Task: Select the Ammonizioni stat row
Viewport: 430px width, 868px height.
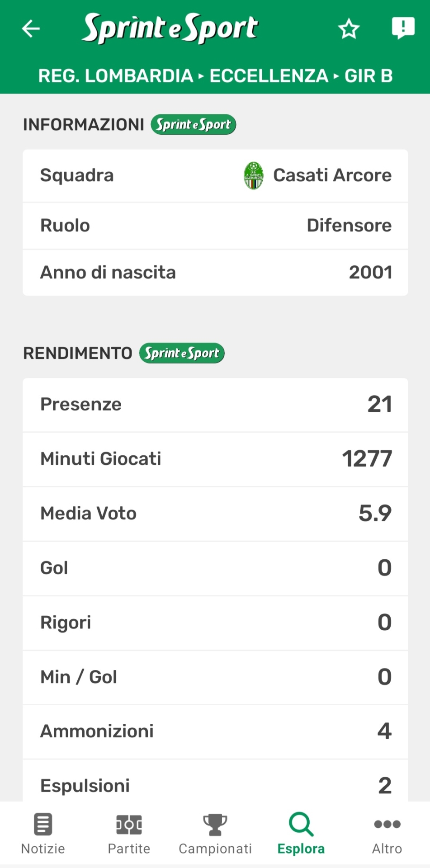Action: click(x=215, y=731)
